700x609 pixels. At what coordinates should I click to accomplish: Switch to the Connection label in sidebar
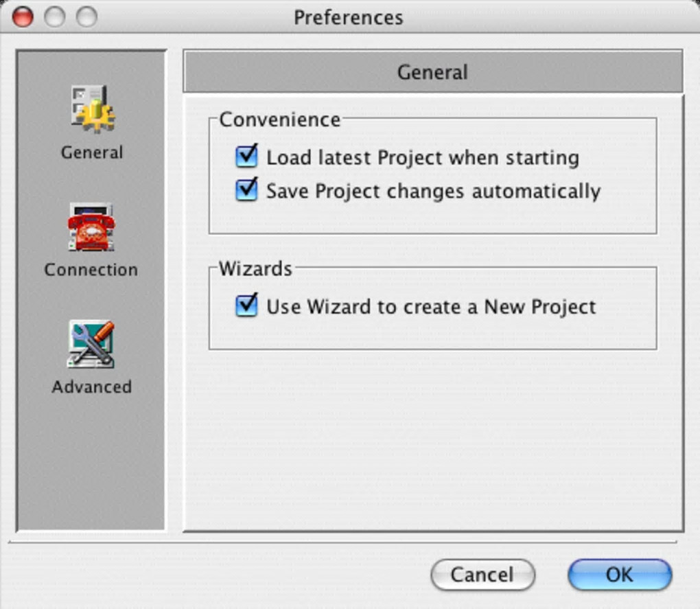click(x=91, y=270)
